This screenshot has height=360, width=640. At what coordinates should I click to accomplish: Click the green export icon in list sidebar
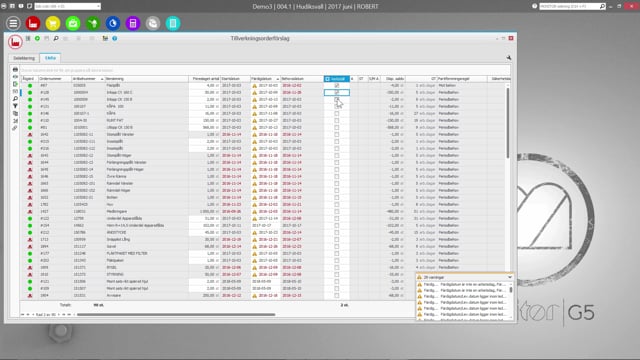click(15, 84)
